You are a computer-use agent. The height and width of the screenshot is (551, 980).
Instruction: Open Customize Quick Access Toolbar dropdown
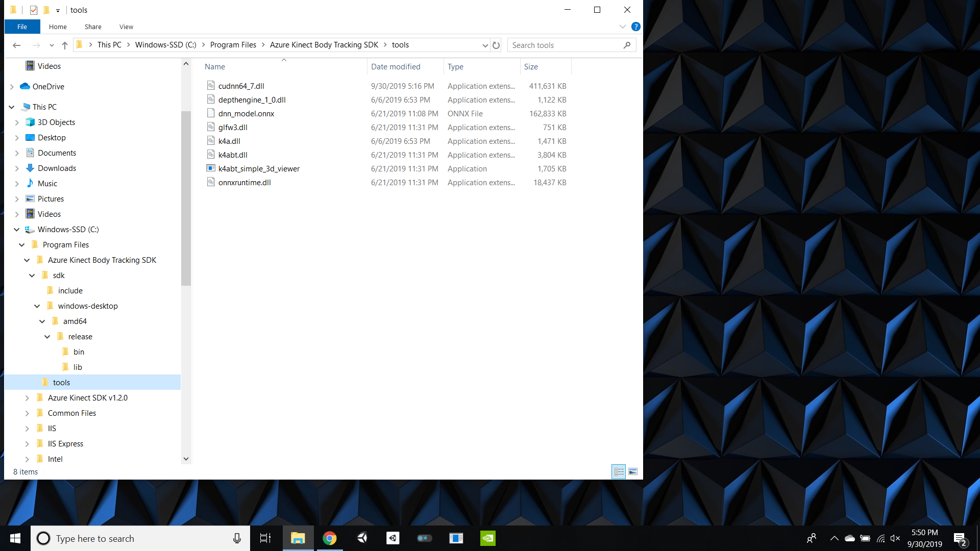[x=58, y=10]
